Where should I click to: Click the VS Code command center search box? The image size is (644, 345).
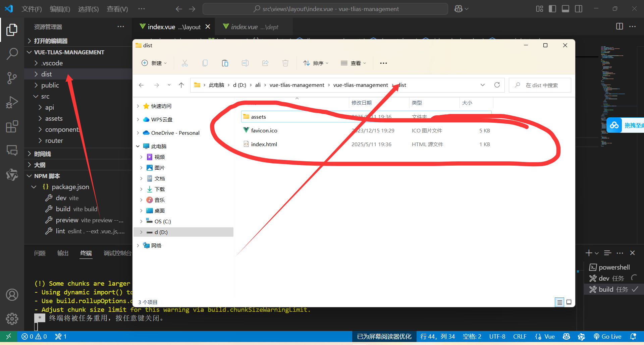click(x=325, y=9)
